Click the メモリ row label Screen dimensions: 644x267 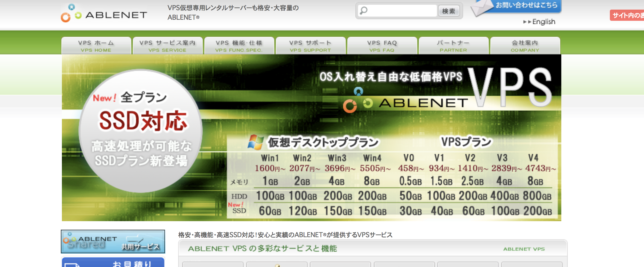[239, 182]
